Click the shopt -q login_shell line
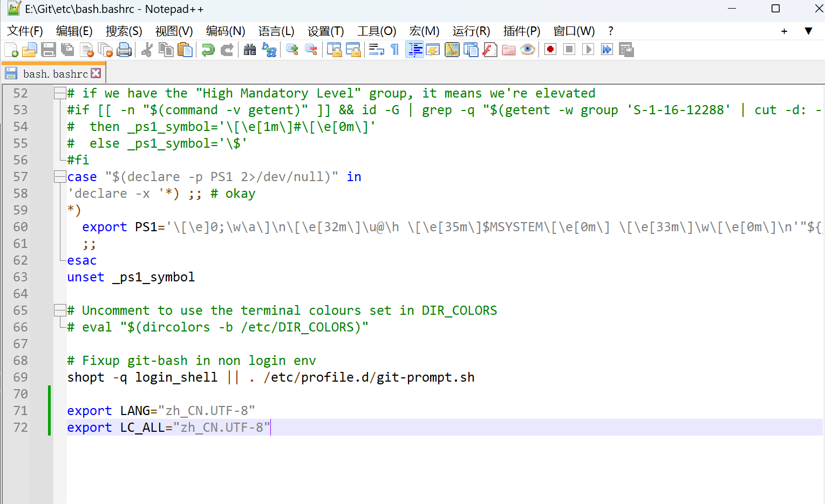 tap(271, 377)
